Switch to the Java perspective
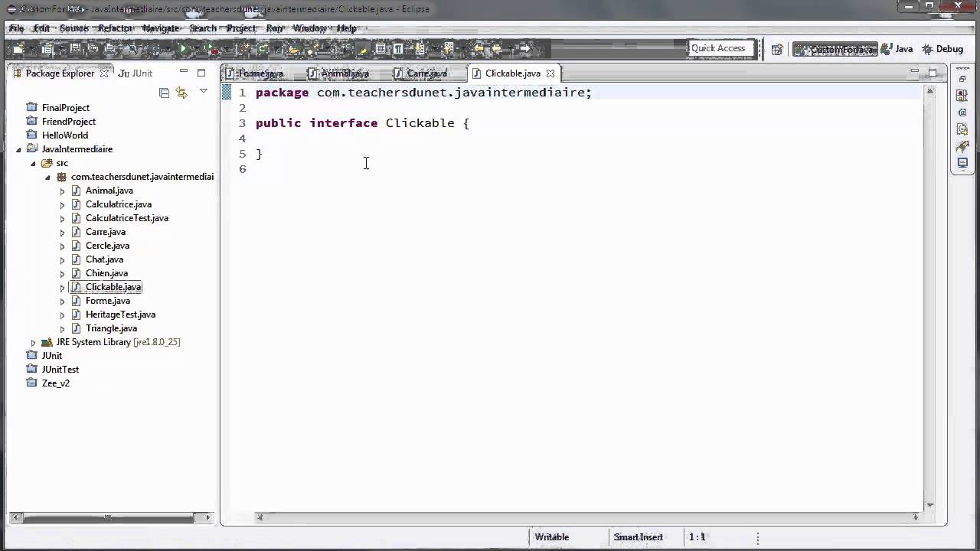Screen dimensions: 980x551 coord(897,49)
